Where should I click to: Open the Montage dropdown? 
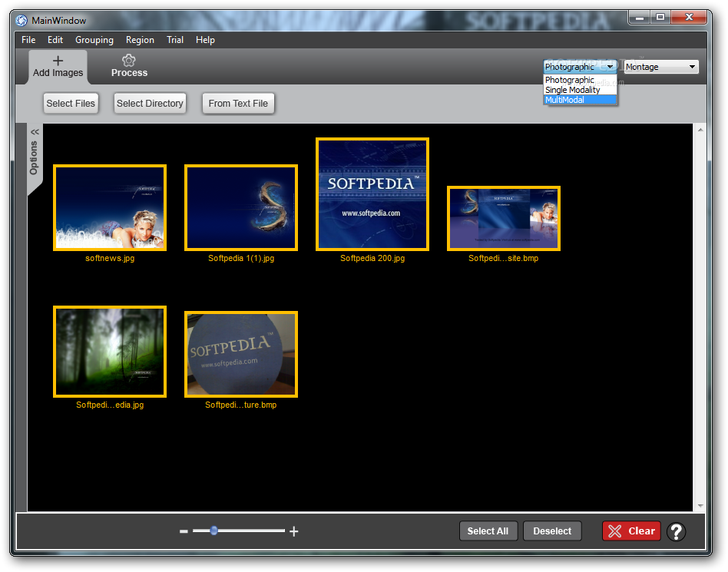661,67
